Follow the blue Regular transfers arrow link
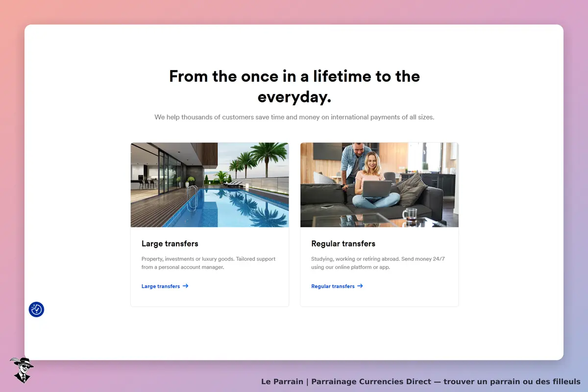Screen dimensions: 588x392 coord(337,286)
